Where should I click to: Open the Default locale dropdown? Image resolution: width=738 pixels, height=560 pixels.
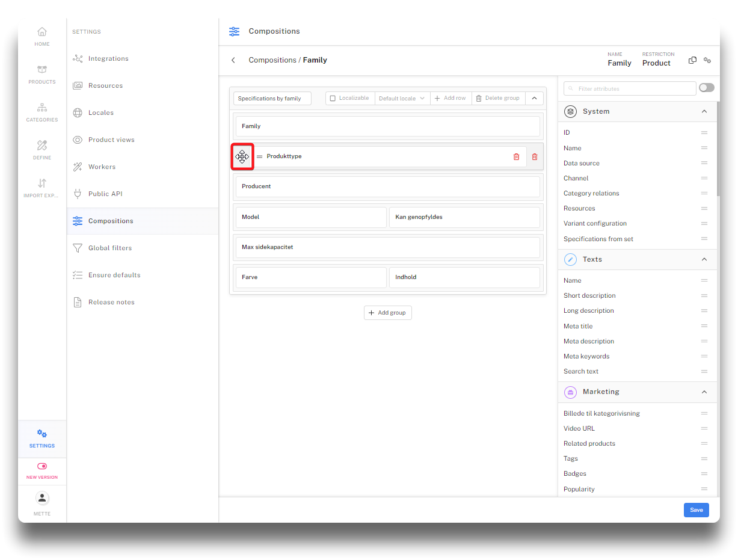tap(402, 98)
